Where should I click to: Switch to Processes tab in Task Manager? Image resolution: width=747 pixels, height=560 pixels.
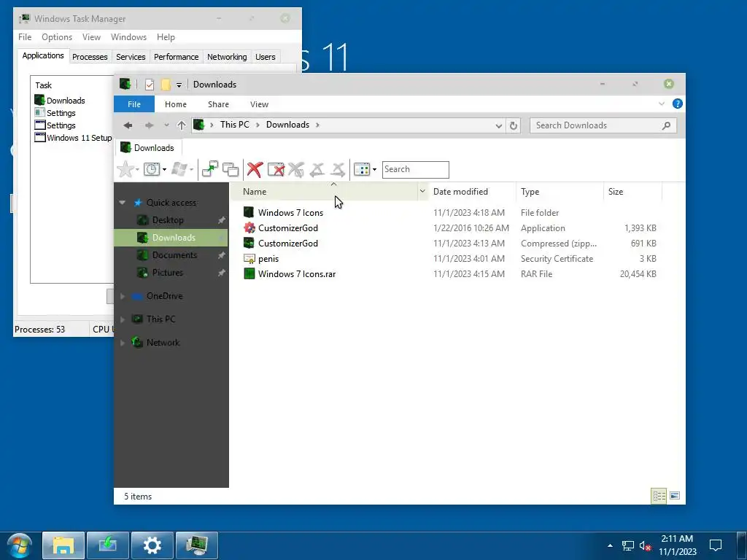click(90, 57)
